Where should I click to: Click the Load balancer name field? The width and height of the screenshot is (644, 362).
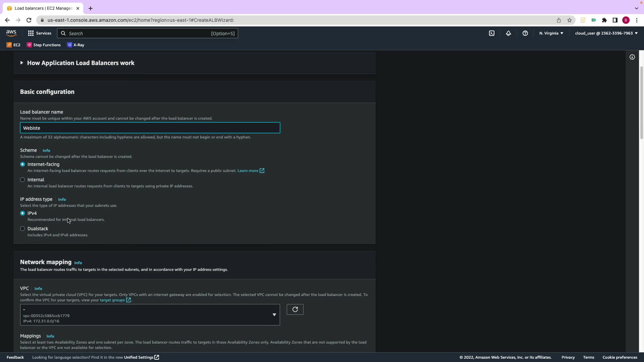(150, 128)
